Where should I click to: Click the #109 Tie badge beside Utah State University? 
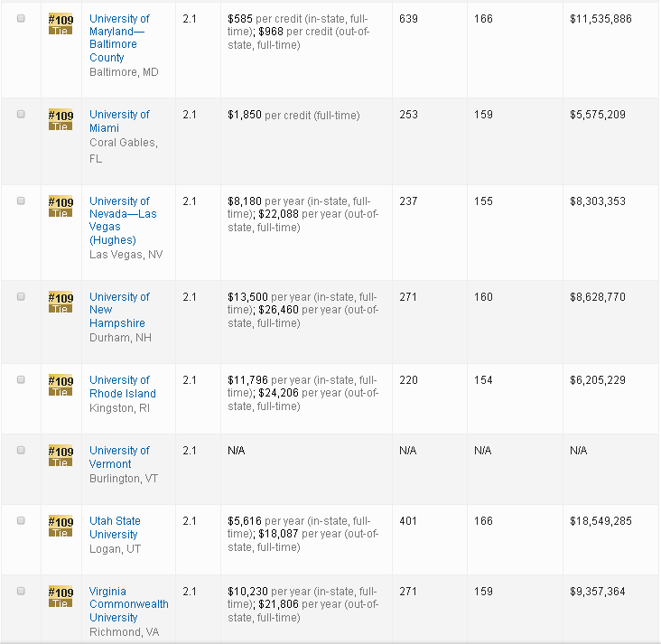61,527
